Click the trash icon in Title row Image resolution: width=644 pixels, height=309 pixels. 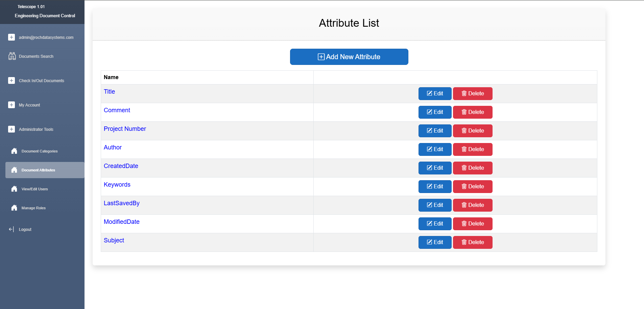pos(464,94)
